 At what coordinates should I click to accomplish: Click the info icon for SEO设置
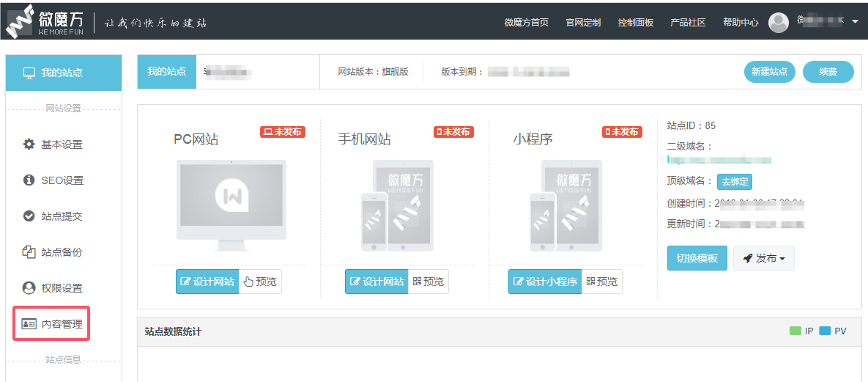29,180
